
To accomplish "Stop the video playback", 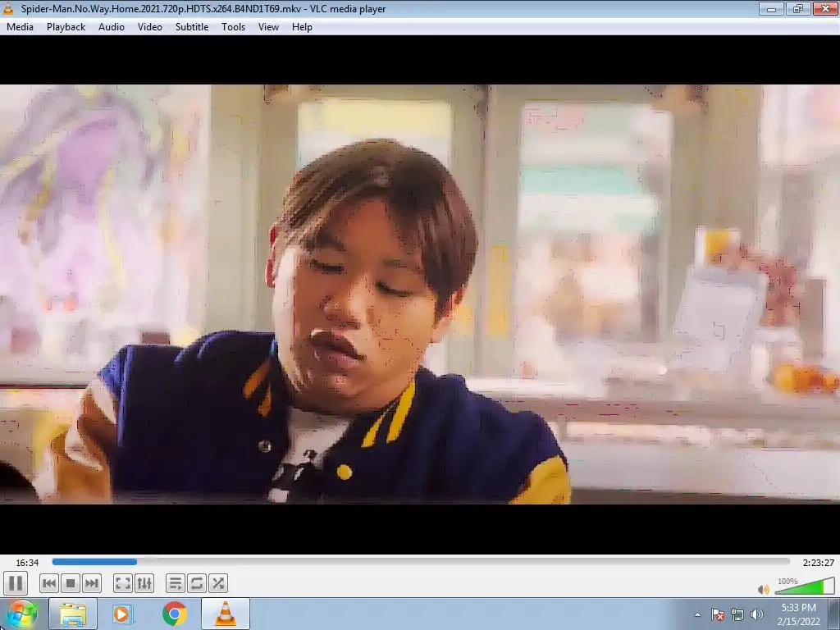I will [x=71, y=583].
